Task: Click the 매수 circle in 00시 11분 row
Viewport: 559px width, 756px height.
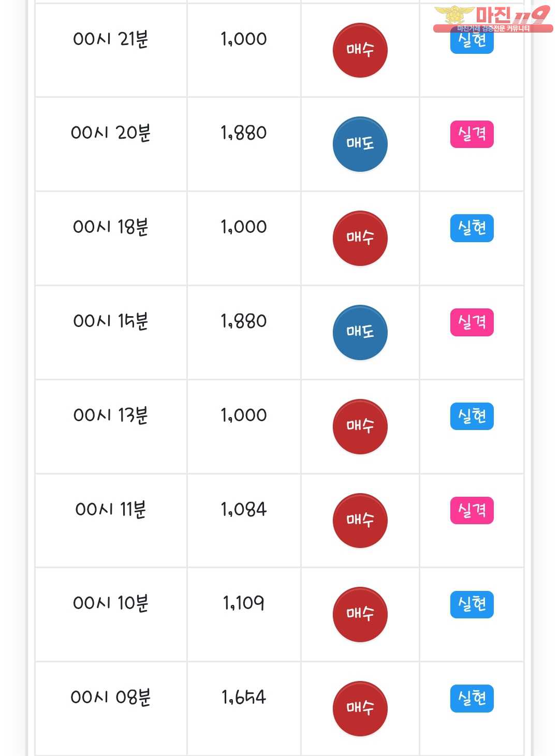Action: pos(360,521)
